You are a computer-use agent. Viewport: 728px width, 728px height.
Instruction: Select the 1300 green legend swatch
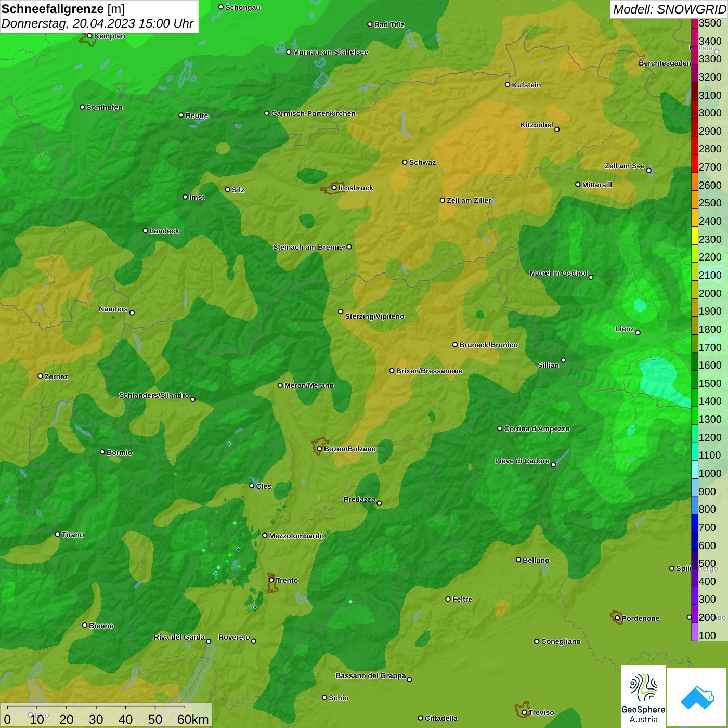695,415
